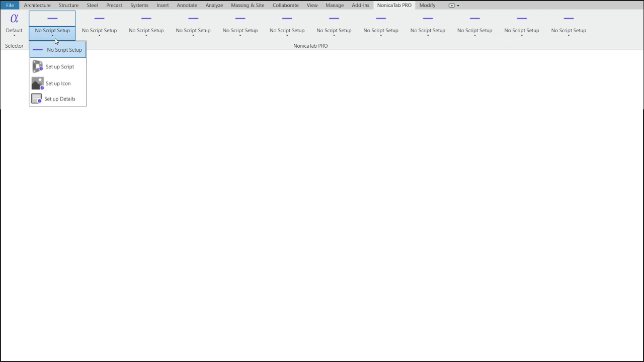Screen dimensions: 644x362
Task: Expand the third No Script Setup dropdown
Action: tap(146, 36)
